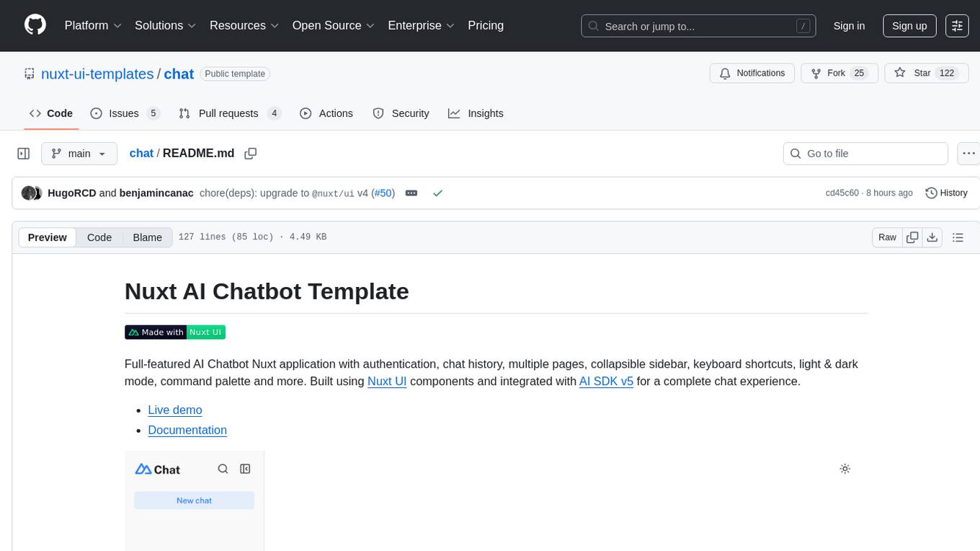Go to nuxt-ui-templates owner page
This screenshot has width=980, height=551.
97,74
